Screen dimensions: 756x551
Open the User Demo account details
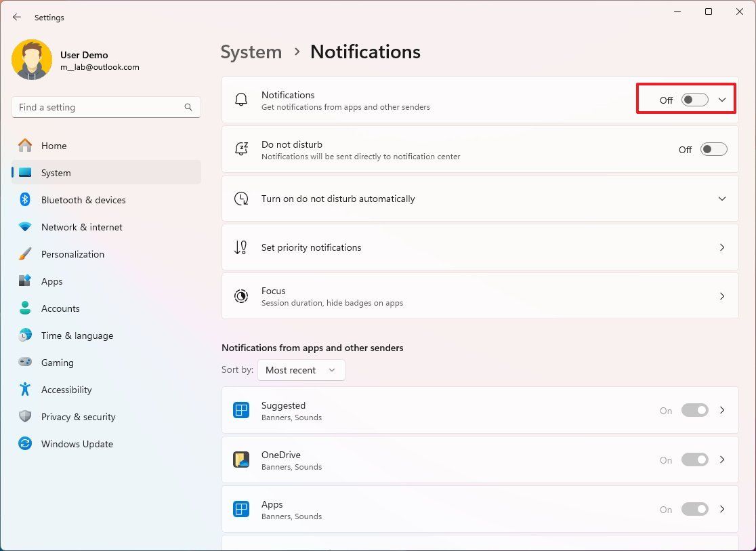[81, 60]
